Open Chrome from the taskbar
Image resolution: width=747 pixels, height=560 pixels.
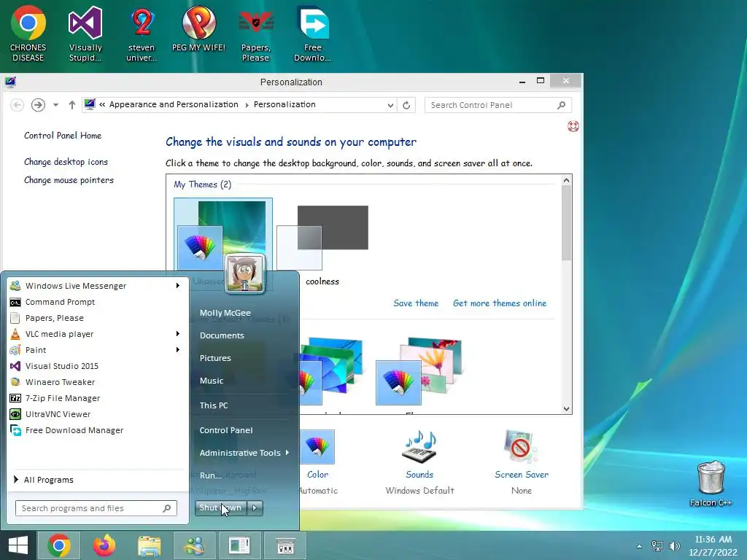point(59,545)
